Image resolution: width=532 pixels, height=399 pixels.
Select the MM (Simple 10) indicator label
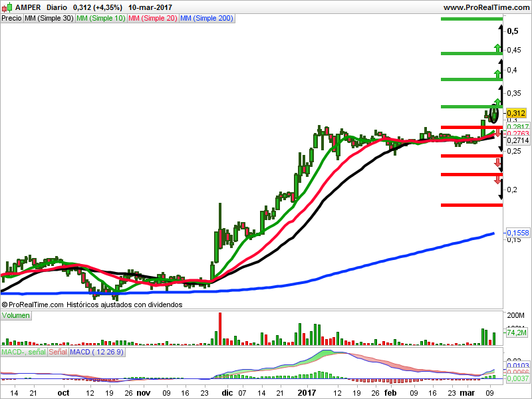point(100,18)
